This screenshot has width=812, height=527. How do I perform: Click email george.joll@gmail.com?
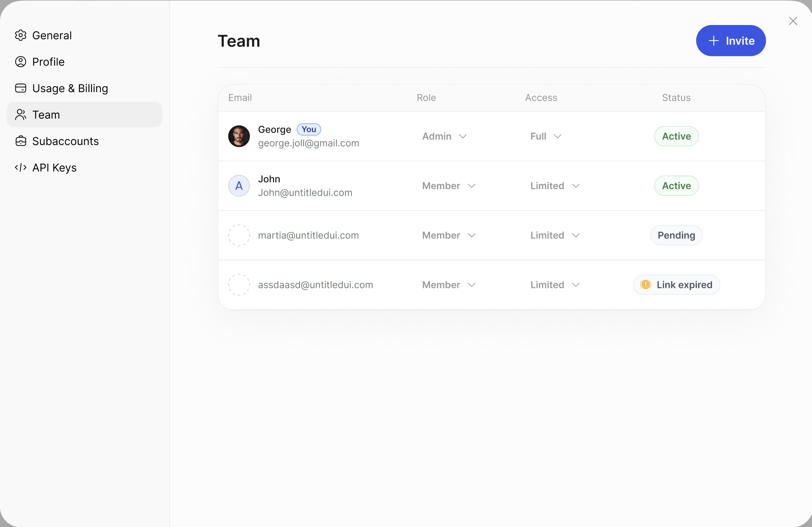(x=308, y=143)
